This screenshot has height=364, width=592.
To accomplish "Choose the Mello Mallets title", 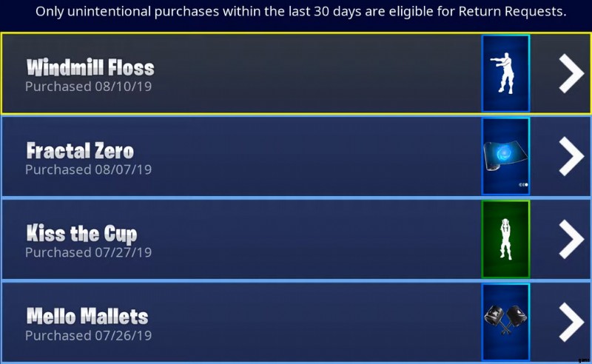I will coord(87,317).
